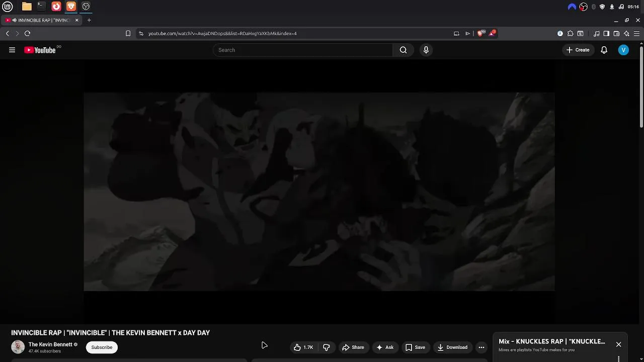Image resolution: width=644 pixels, height=362 pixels.
Task: Open the file manager from panel
Action: click(27, 7)
